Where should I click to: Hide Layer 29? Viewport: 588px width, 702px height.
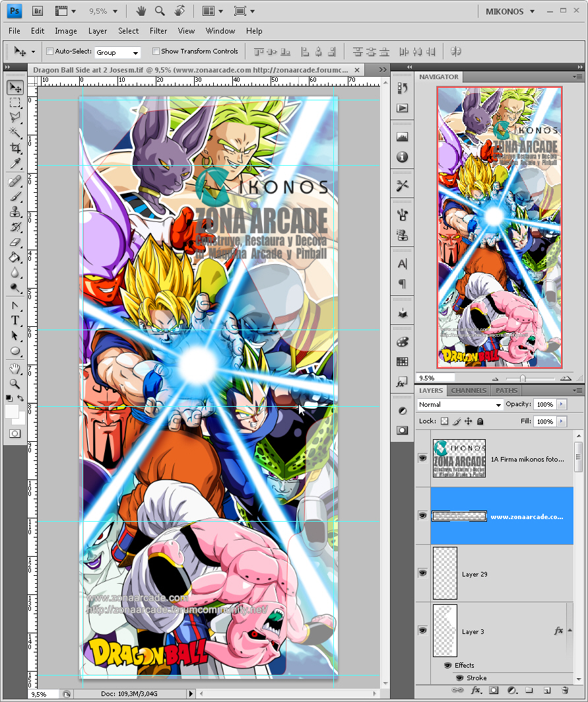422,573
